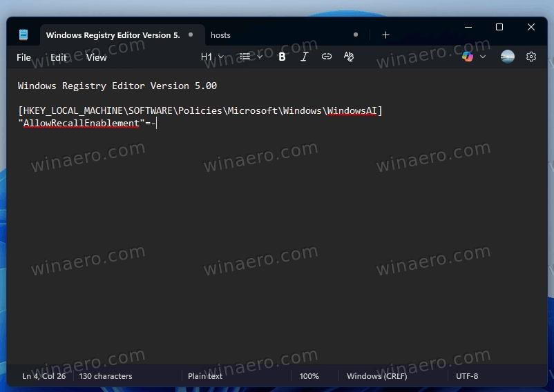Viewport: 554px width, 392px height.
Task: Open the File menu
Action: pyautogui.click(x=23, y=57)
